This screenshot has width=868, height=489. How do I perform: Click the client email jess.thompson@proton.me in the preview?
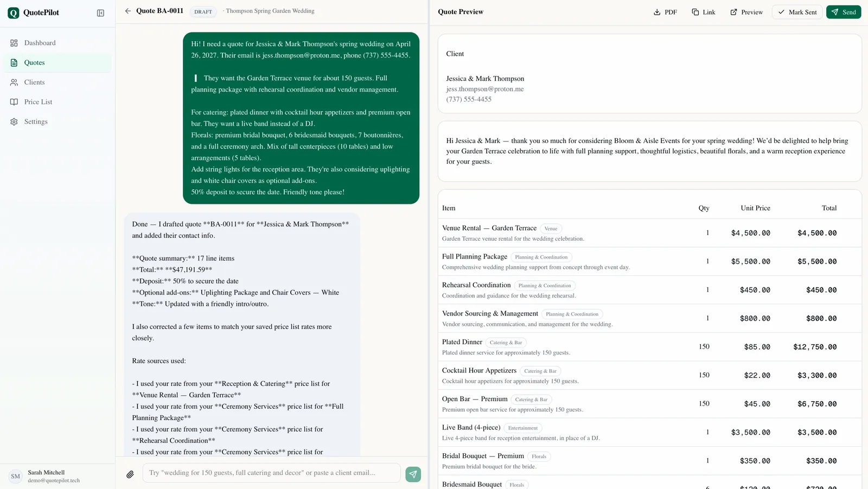tap(485, 89)
